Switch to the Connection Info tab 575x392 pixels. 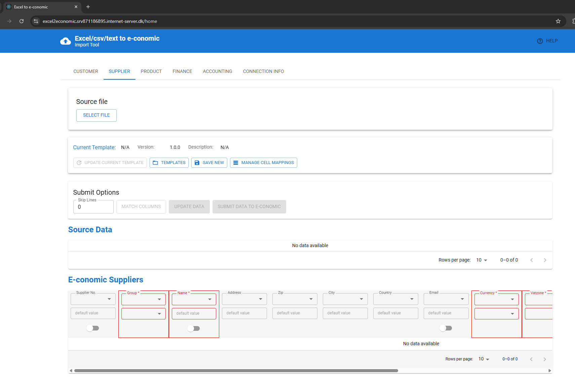point(264,71)
